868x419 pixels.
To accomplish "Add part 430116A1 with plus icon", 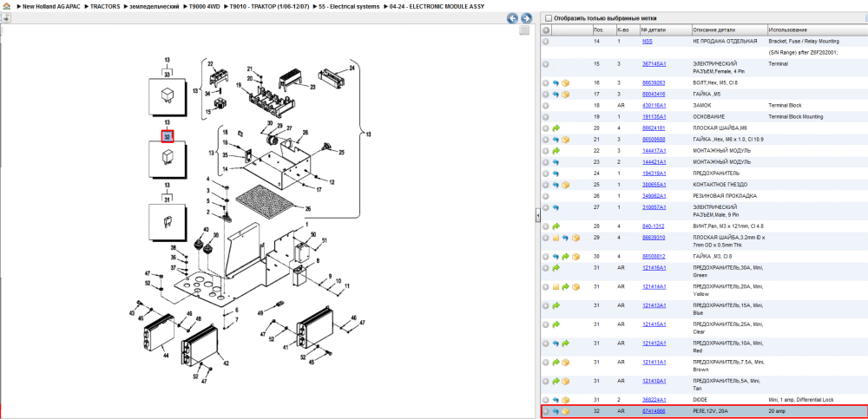I will tap(546, 105).
